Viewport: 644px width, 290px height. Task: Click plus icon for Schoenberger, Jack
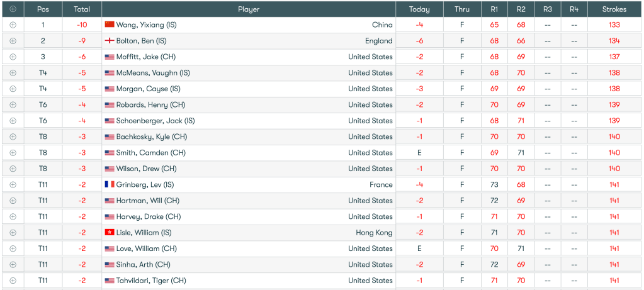click(13, 121)
